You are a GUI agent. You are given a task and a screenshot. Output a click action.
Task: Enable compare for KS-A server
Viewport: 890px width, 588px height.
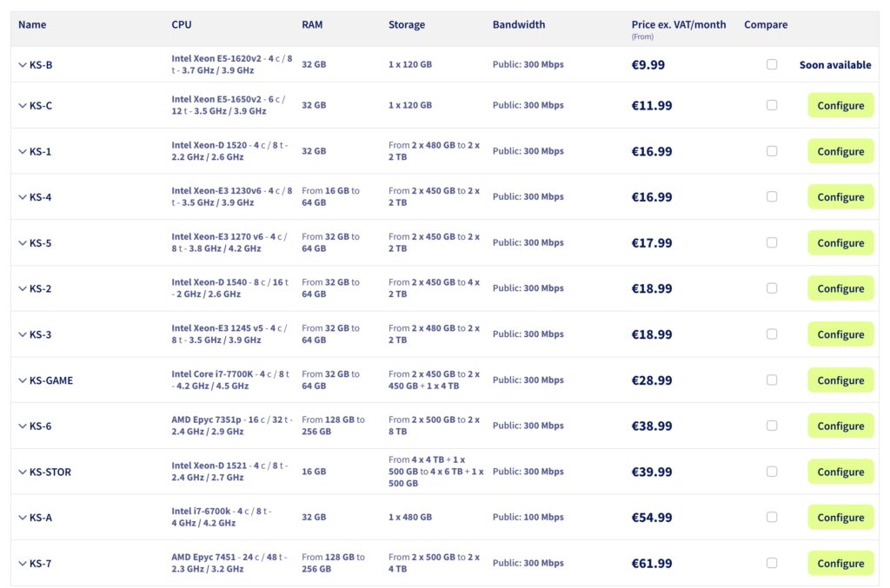772,517
